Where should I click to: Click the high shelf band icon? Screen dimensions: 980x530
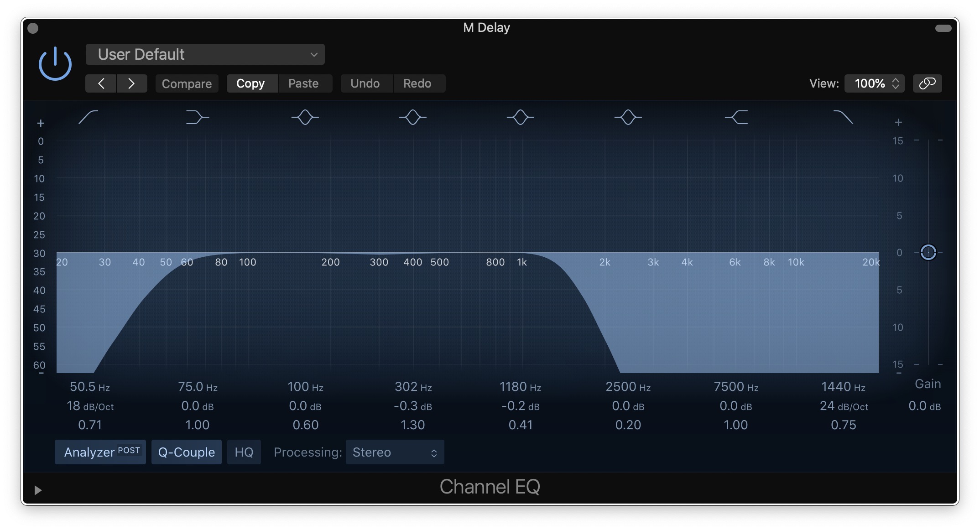[736, 117]
